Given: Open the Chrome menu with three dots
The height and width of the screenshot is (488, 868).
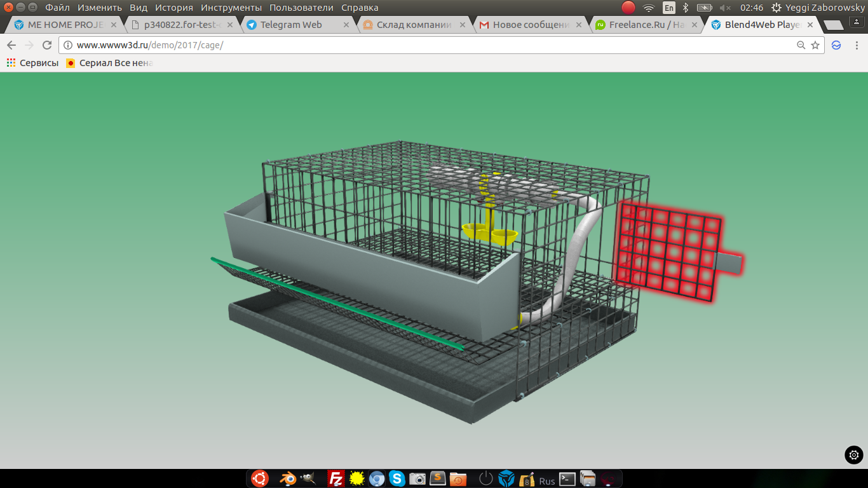Looking at the screenshot, I should [856, 45].
